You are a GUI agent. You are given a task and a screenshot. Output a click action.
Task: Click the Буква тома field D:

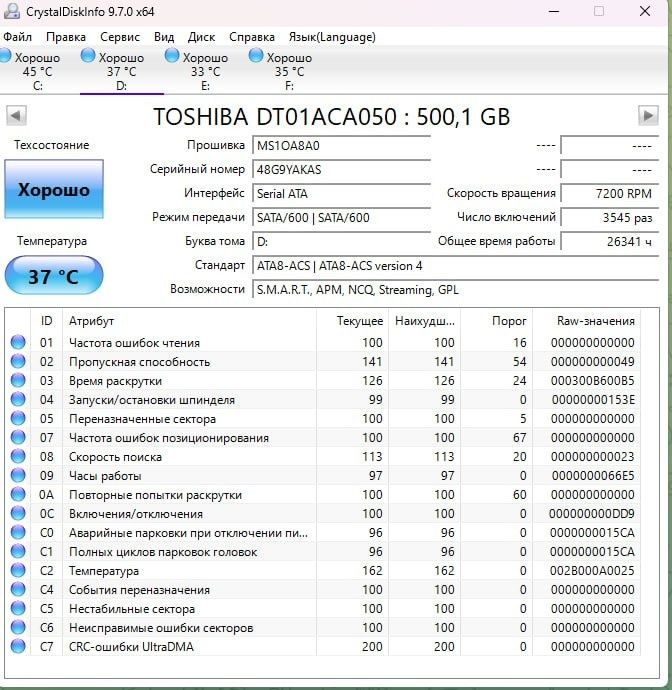click(x=342, y=242)
